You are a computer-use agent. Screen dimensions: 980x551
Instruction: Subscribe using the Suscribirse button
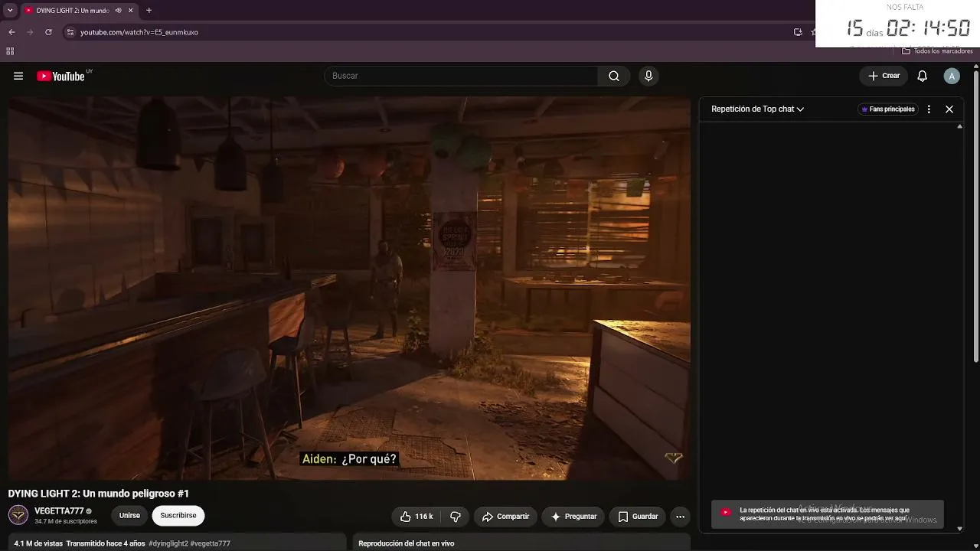tap(178, 516)
